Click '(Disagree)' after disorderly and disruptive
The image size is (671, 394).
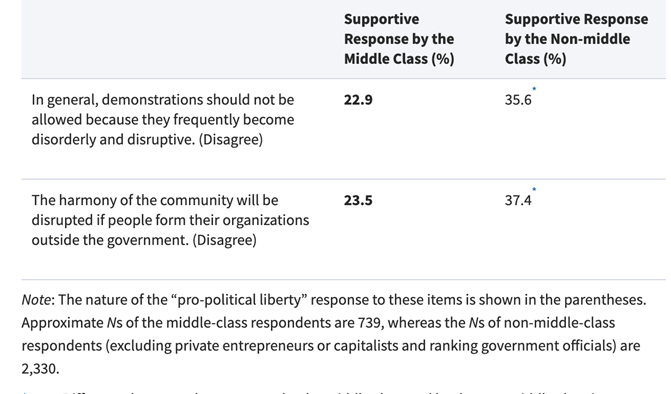point(231,139)
